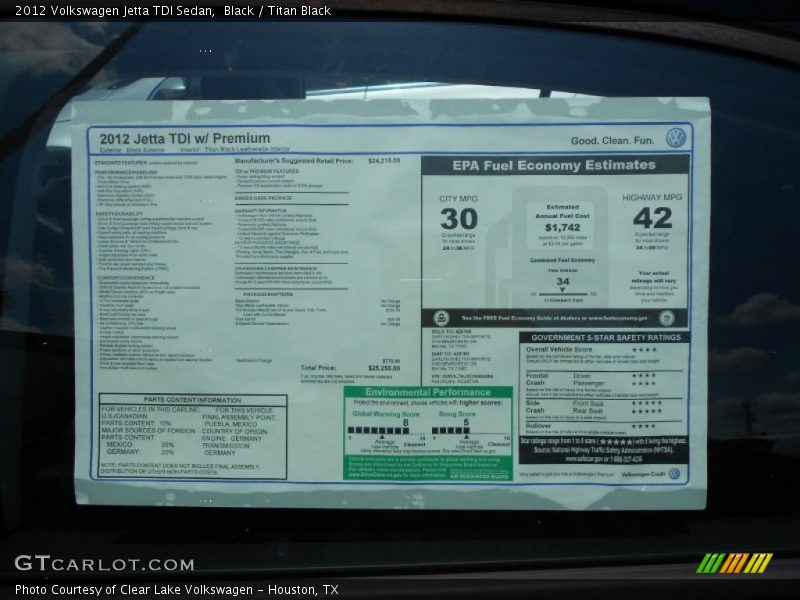The width and height of the screenshot is (800, 600).
Task: Click the 'Global Warming Score' label
Action: click(x=386, y=414)
